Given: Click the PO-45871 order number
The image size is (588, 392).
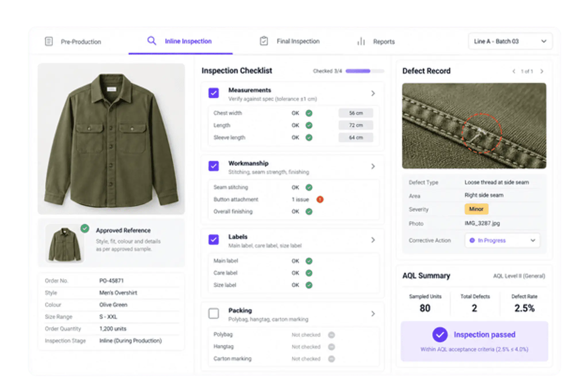Looking at the screenshot, I should click(x=111, y=281).
